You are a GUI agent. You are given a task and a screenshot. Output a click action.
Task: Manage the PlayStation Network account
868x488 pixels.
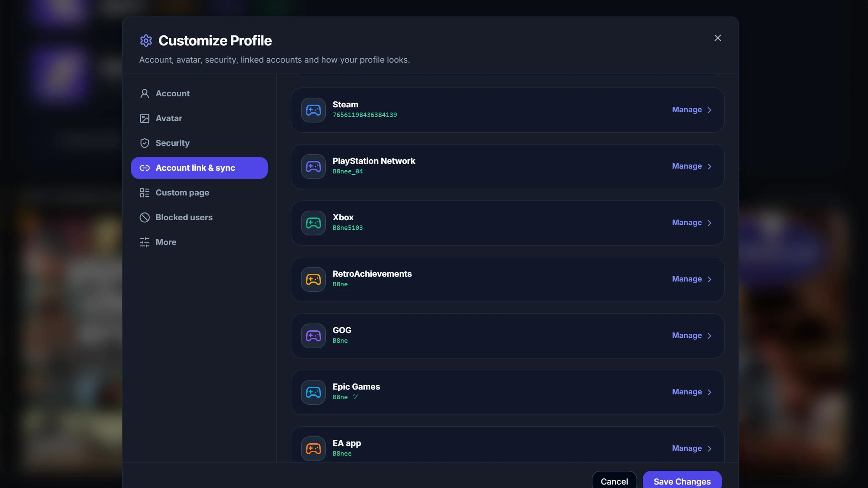point(686,166)
